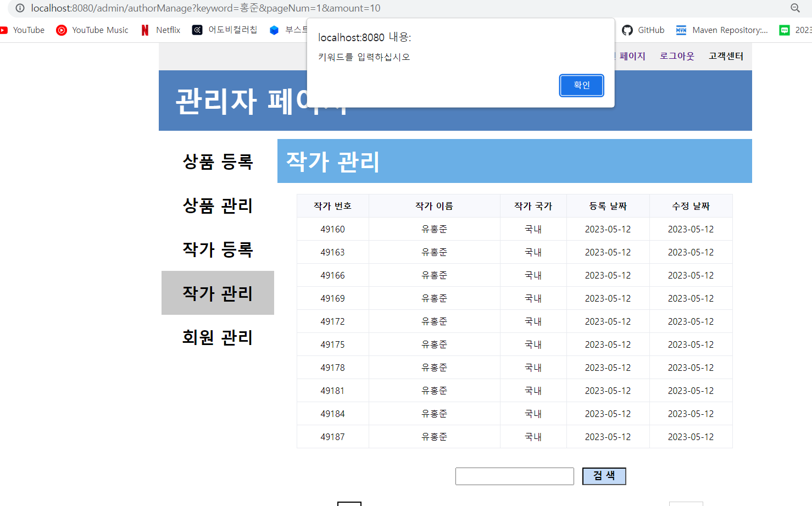This screenshot has height=506, width=812.
Task: Click author number 49160
Action: pyautogui.click(x=333, y=229)
